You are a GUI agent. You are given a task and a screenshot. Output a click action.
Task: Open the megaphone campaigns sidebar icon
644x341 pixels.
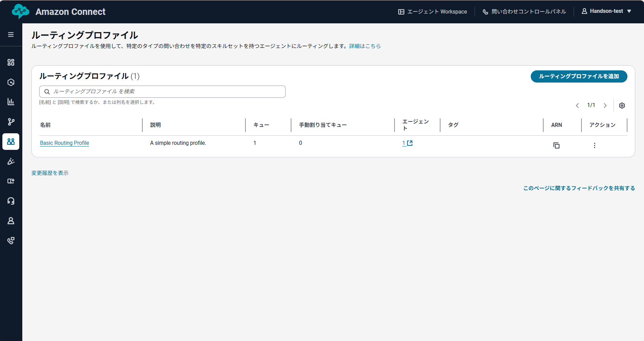coord(11,161)
